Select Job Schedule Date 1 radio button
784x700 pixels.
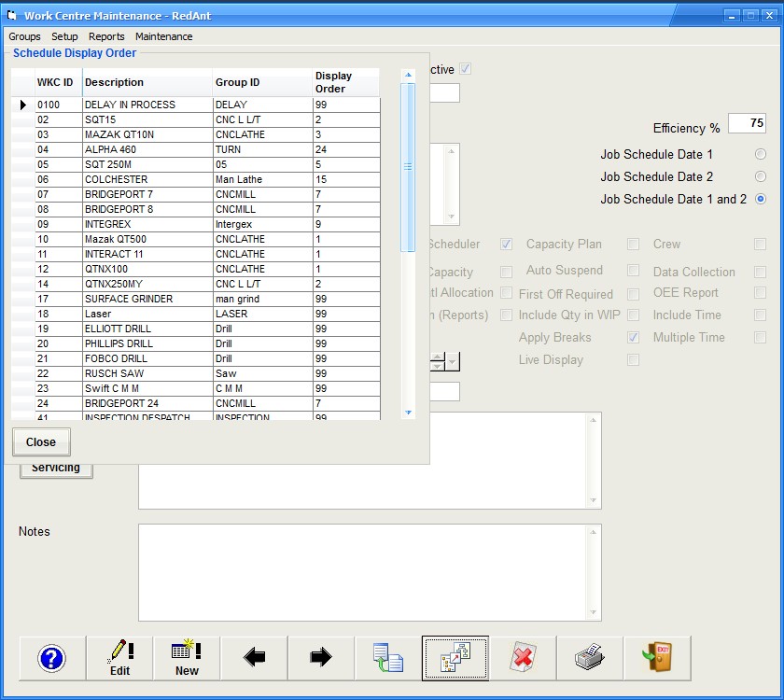[x=761, y=154]
